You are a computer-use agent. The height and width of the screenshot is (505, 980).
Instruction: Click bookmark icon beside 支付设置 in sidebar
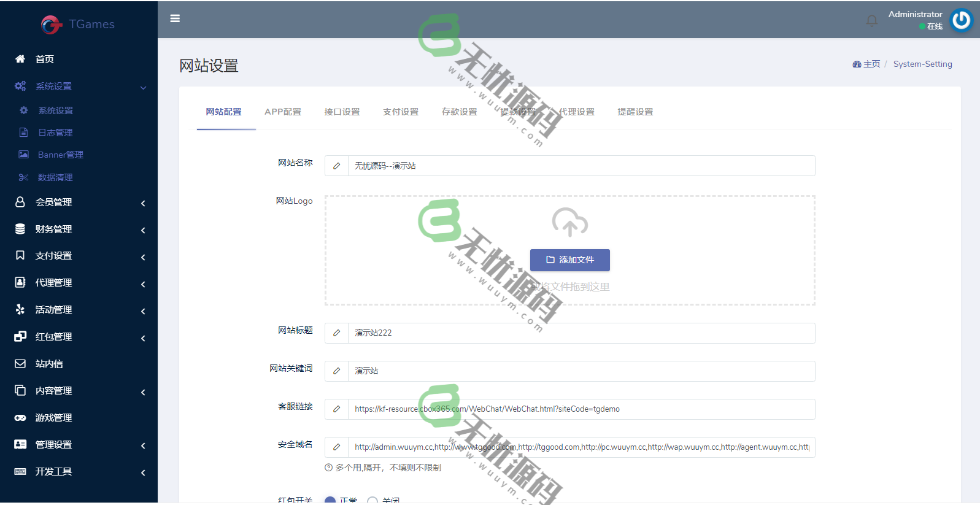click(20, 255)
